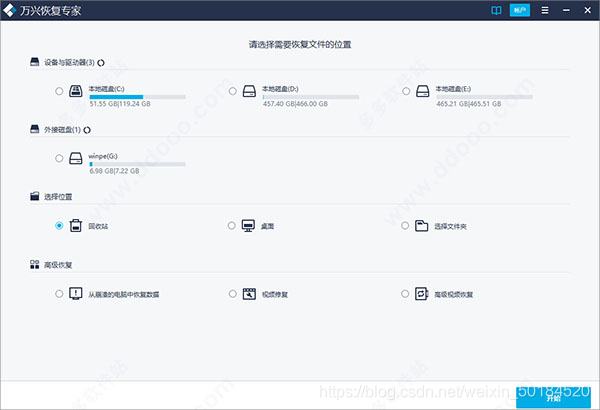Click the 视频修复 label
The height and width of the screenshot is (410, 600).
(x=275, y=294)
